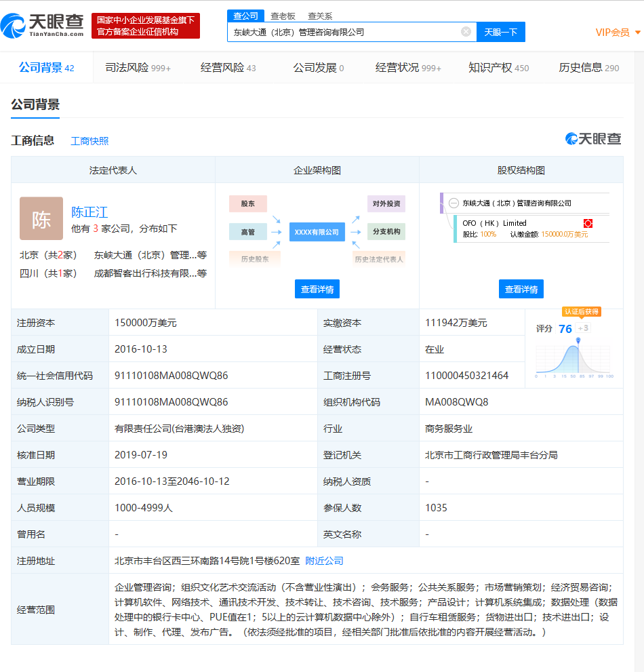The width and height of the screenshot is (644, 672).
Task: Click the 天眼一下 search button
Action: pos(500,31)
